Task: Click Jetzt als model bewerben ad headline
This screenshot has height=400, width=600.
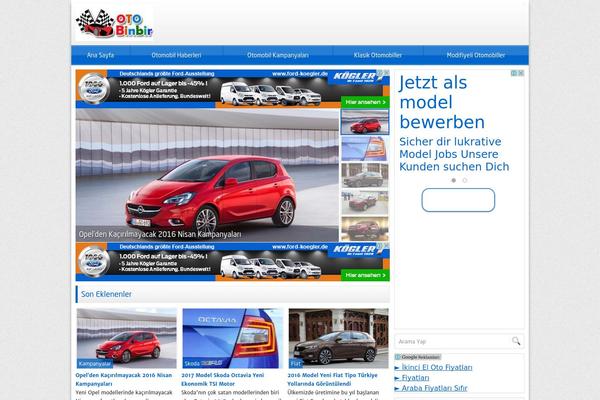Action: [442, 102]
